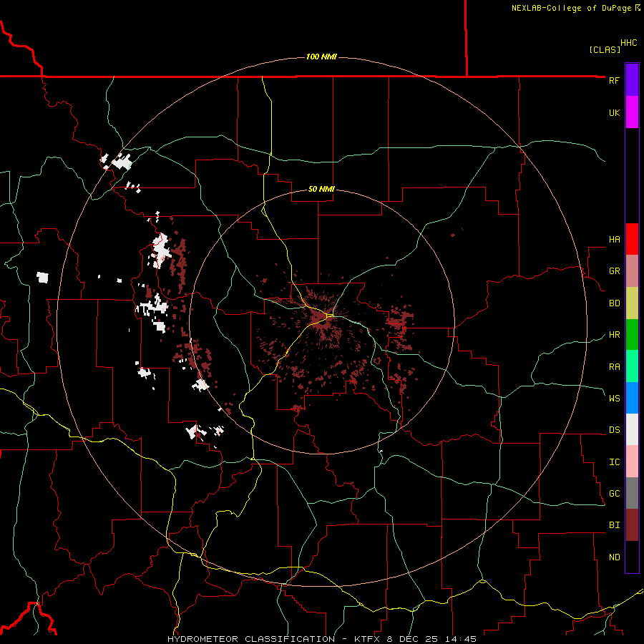
Task: Click the IC legend label
Action: pyautogui.click(x=614, y=462)
